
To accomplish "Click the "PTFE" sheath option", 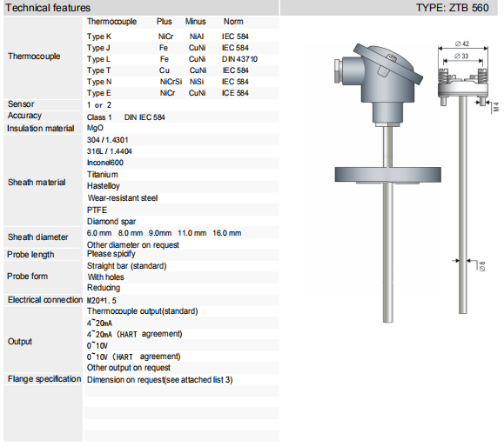I will click(97, 210).
